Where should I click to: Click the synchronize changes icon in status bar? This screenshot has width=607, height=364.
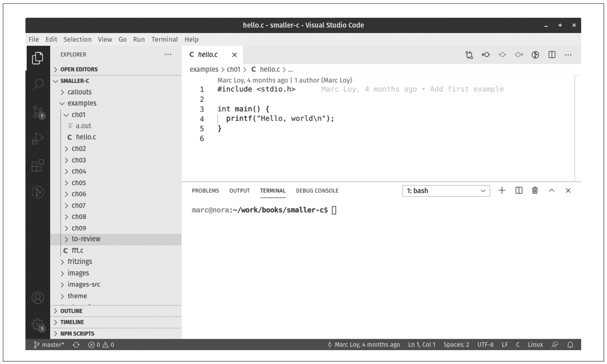[x=76, y=345]
